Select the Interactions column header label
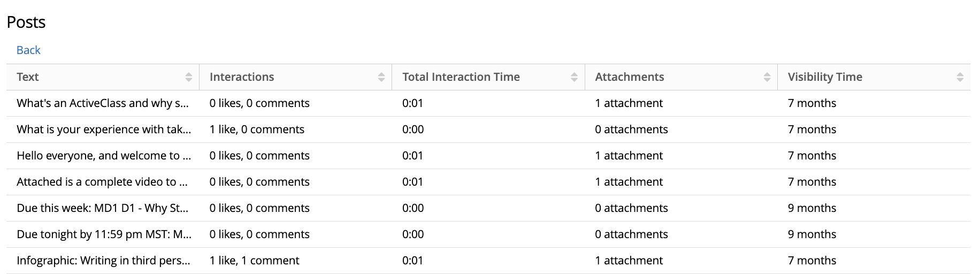 tap(242, 77)
